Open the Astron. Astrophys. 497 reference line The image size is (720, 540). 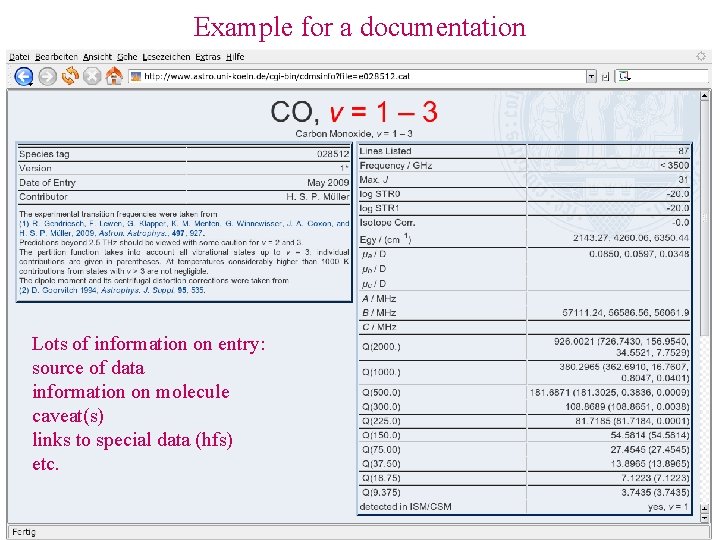112,233
